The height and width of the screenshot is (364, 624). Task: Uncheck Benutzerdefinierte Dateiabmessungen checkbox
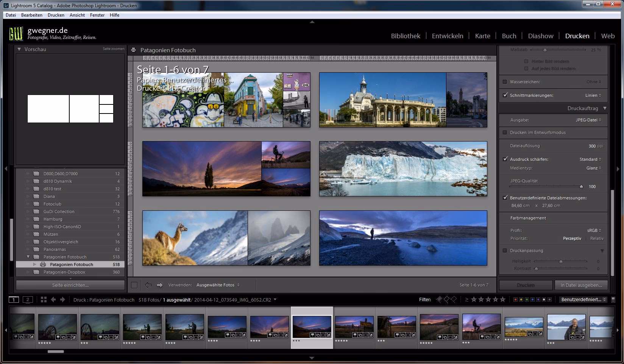(505, 198)
